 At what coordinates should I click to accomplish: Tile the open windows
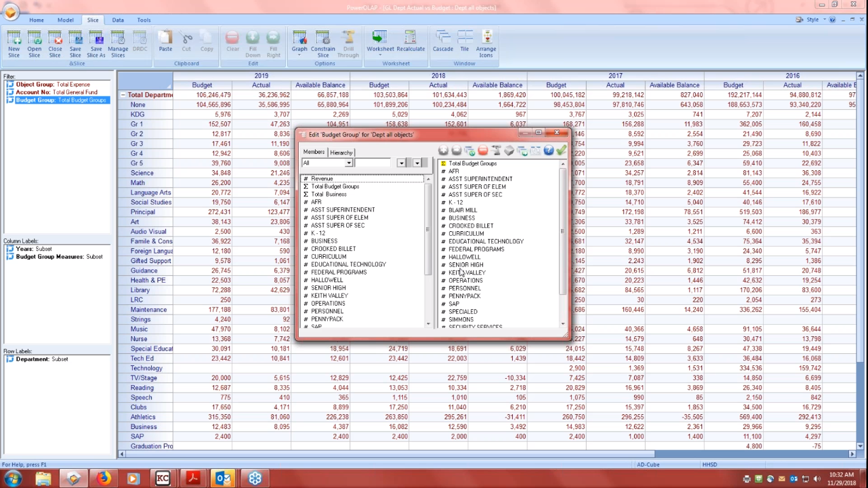tap(465, 41)
